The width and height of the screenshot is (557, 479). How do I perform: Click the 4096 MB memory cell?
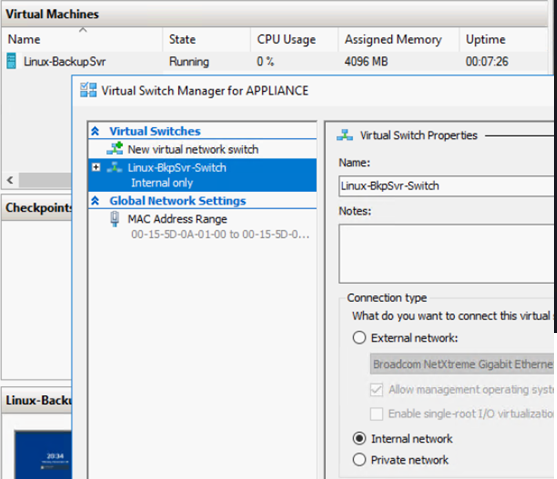click(366, 61)
